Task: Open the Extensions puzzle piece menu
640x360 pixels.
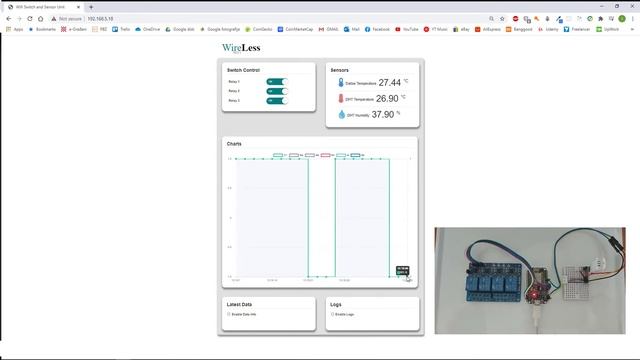Action: (x=600, y=19)
